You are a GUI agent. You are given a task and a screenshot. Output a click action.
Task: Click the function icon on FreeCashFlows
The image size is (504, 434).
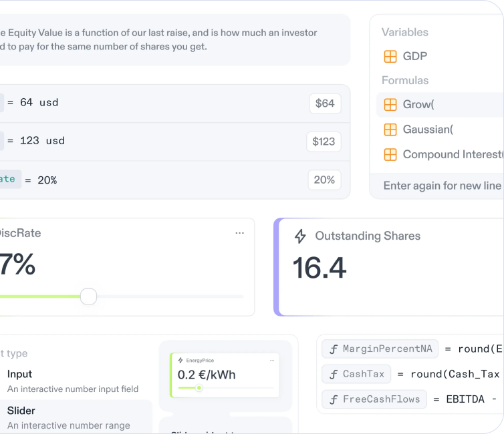(x=333, y=400)
